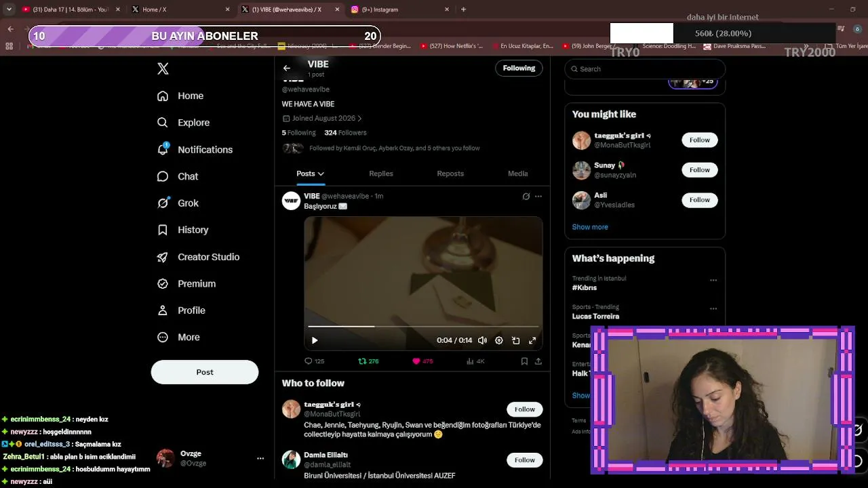Expand the video to fullscreen
The width and height of the screenshot is (868, 488).
click(532, 340)
